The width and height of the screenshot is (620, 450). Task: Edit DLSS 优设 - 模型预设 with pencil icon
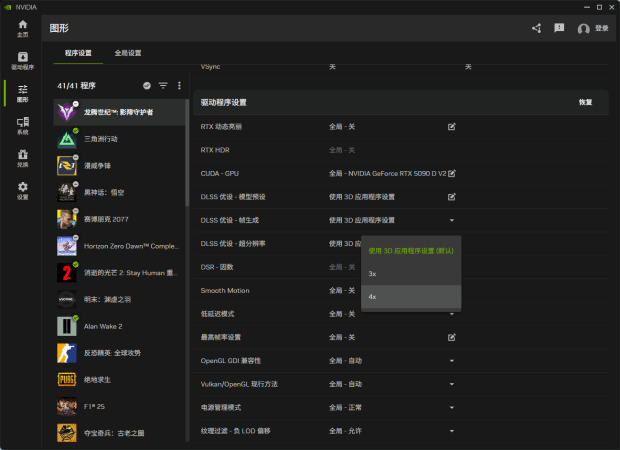pos(452,197)
